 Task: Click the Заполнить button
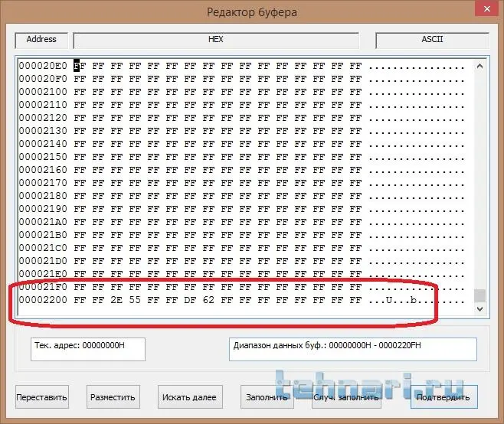(x=267, y=397)
